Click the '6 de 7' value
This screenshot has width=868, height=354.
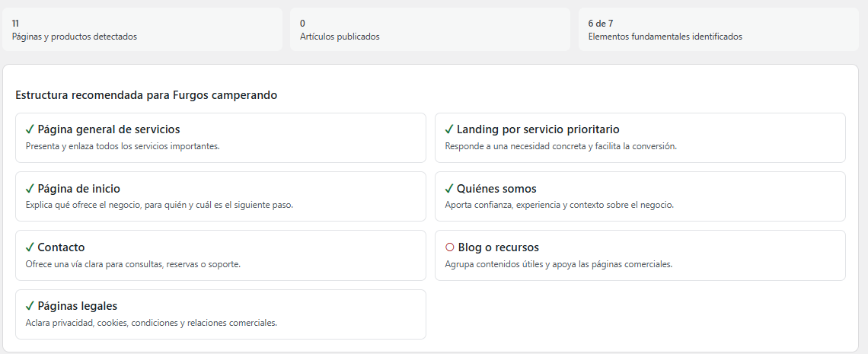pyautogui.click(x=601, y=24)
